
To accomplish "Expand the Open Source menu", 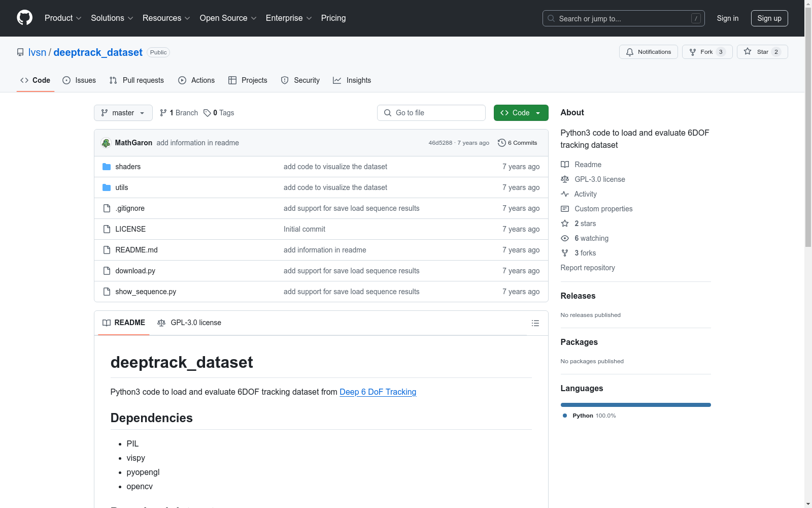I will 228,18.
